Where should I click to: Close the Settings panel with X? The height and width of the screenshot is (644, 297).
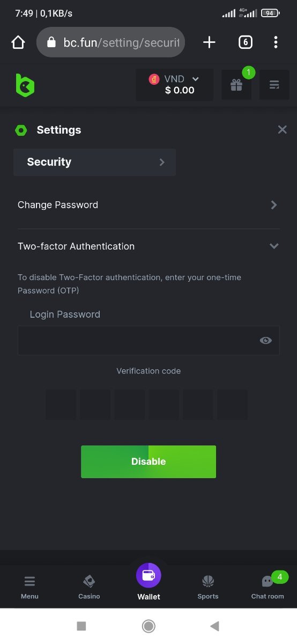click(283, 129)
